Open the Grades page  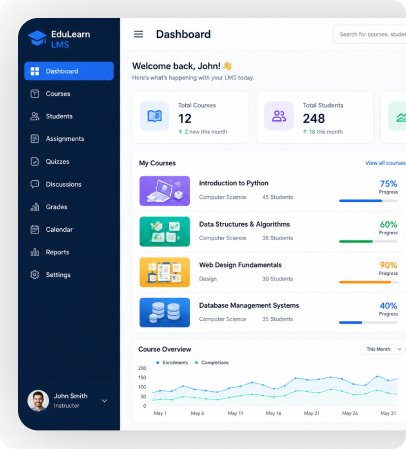[56, 207]
